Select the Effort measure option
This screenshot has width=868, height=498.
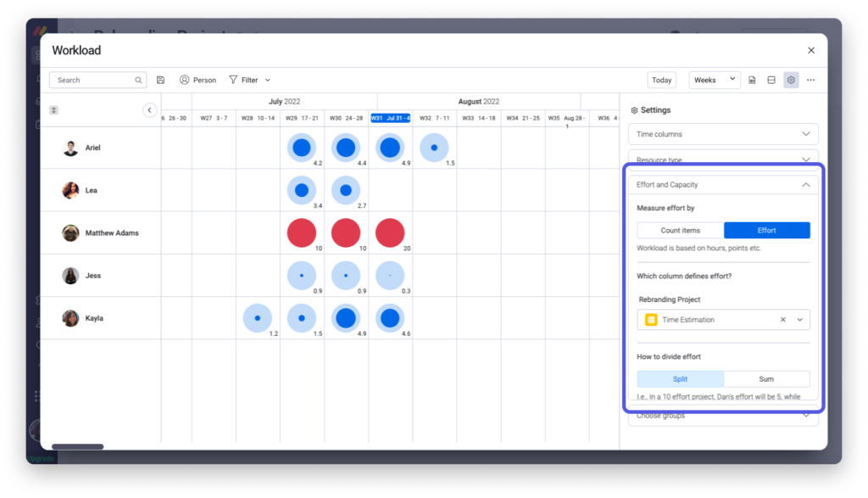coord(766,231)
